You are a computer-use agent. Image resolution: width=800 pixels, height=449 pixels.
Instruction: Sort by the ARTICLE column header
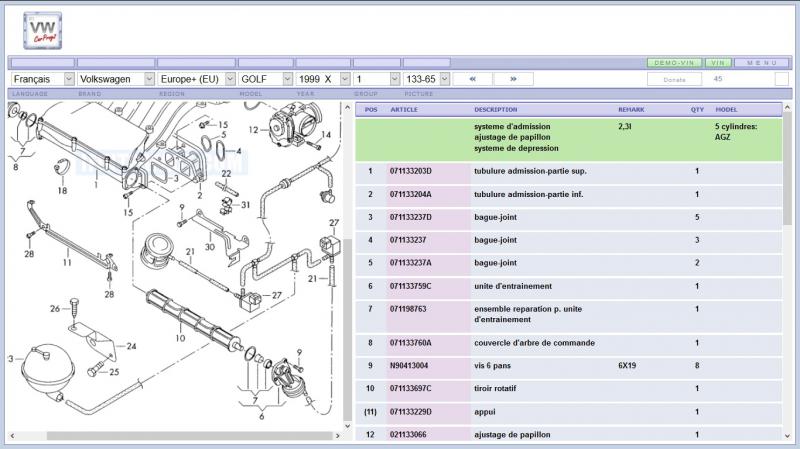(404, 110)
